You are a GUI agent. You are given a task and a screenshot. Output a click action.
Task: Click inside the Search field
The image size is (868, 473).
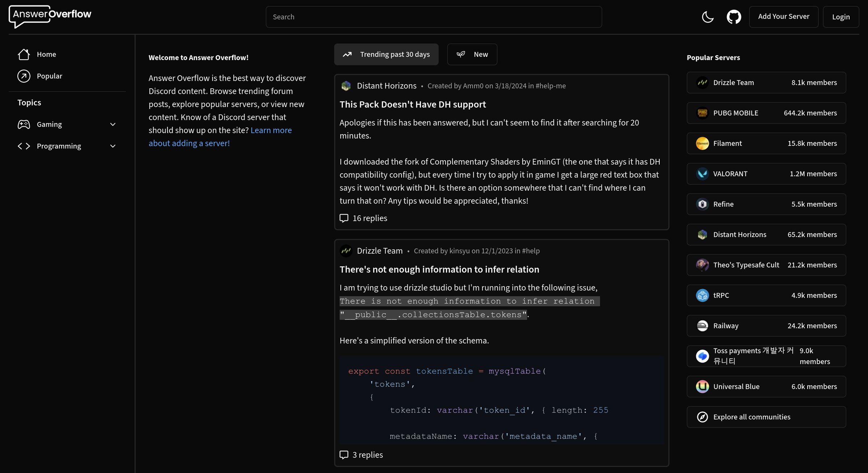[x=434, y=17]
